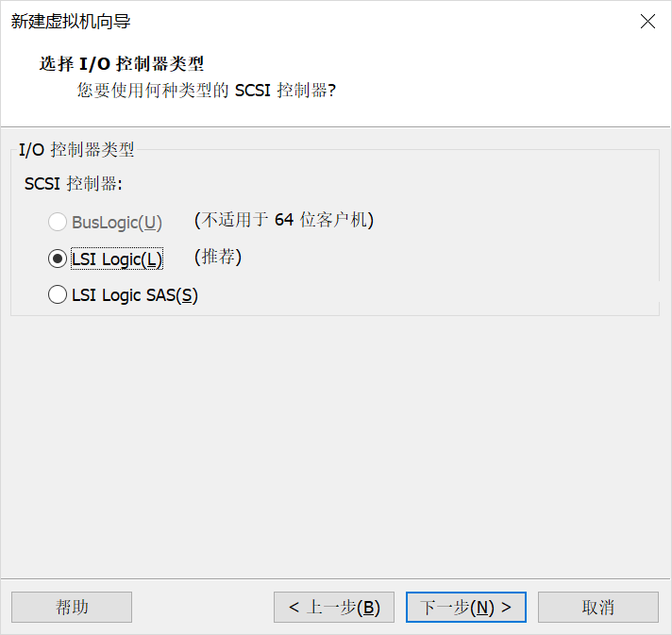Click the bold heading 选择 I/O 控制器类型

click(x=122, y=64)
